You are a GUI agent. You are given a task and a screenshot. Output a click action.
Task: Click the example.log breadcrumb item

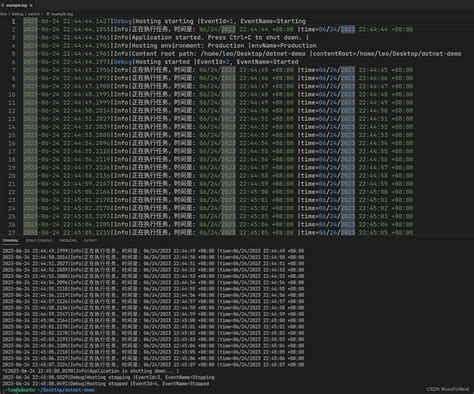(62, 14)
